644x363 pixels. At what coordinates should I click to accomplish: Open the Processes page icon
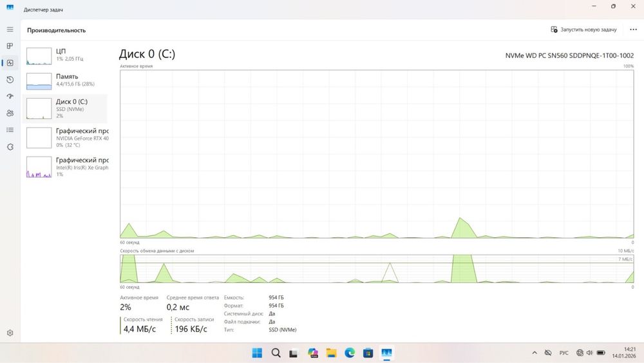click(10, 46)
